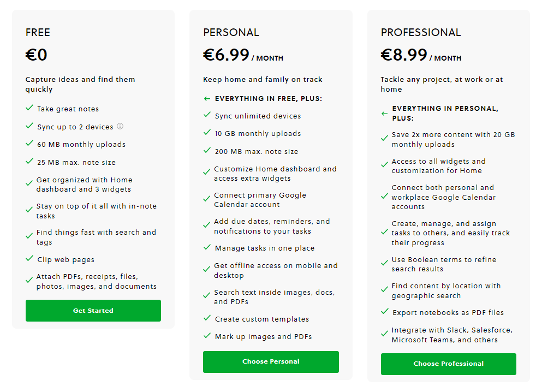Click the €6.99 / month price
The image size is (542, 392).
(x=243, y=56)
